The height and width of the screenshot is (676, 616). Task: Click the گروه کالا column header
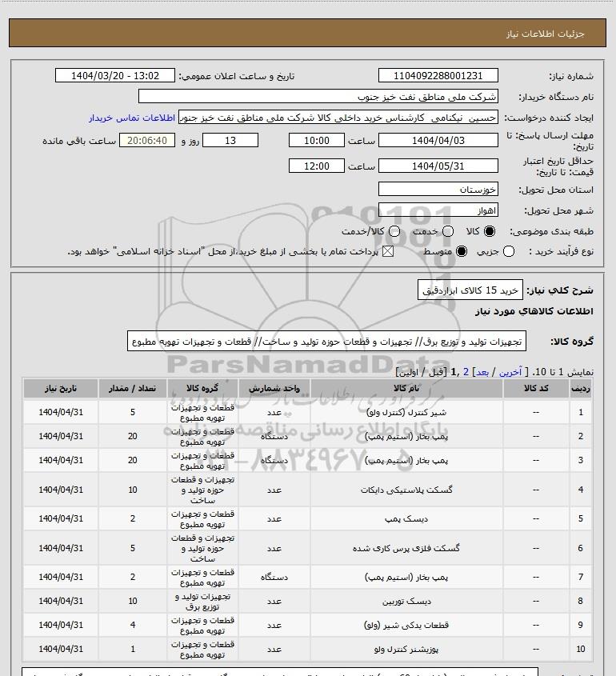202,388
